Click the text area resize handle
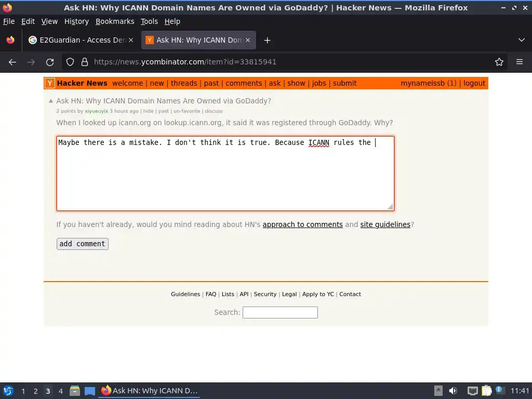The width and height of the screenshot is (532, 399). [390, 207]
